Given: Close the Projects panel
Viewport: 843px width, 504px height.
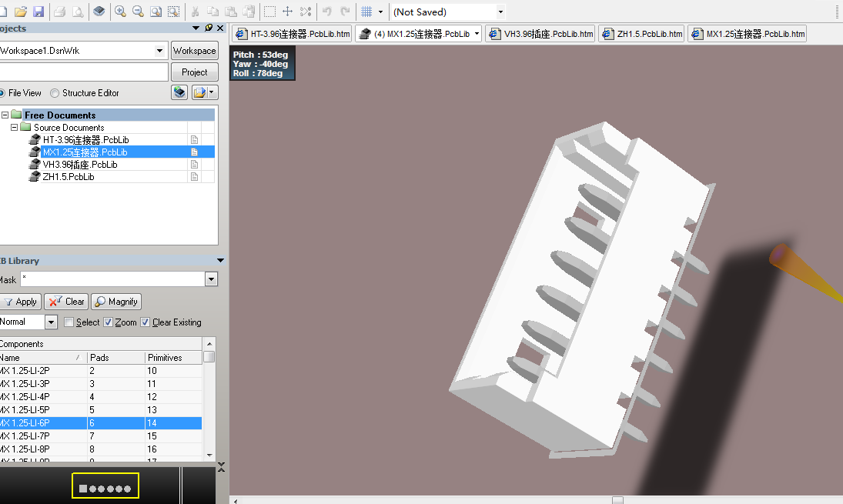Looking at the screenshot, I should click(220, 28).
